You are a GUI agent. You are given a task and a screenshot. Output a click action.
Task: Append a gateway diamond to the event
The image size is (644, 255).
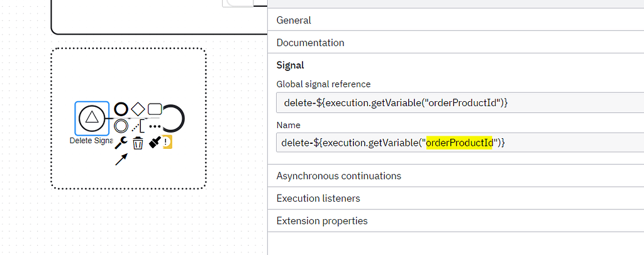(x=138, y=109)
